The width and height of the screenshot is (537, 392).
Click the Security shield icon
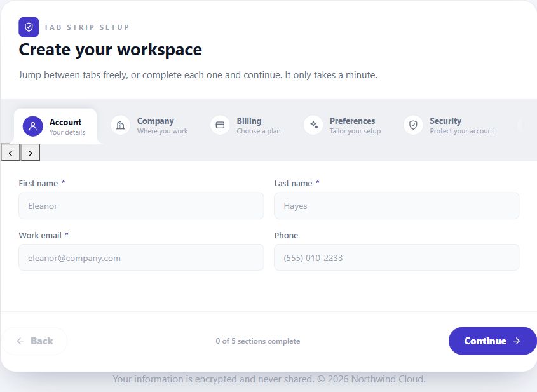413,125
